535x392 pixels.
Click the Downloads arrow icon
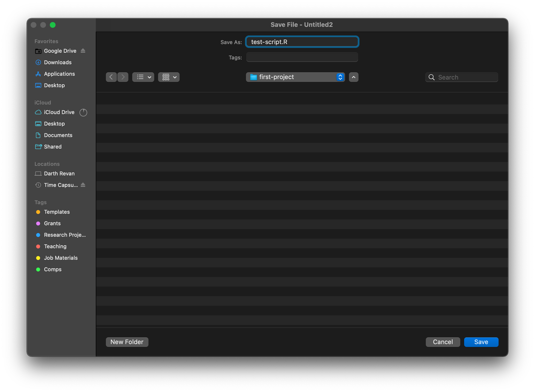click(38, 62)
